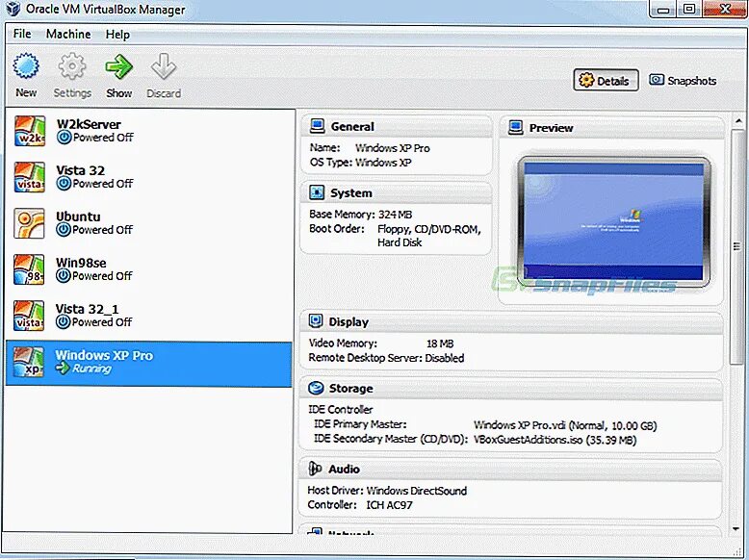Click the Vista 32 VM icon
The image size is (749, 560).
29,177
